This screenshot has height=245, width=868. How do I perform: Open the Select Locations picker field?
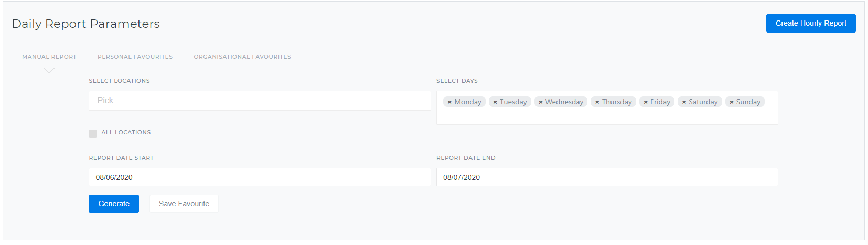coord(260,101)
